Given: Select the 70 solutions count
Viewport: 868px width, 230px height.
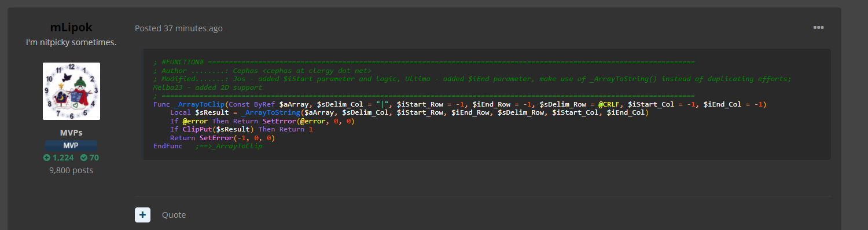Looking at the screenshot, I should [x=94, y=158].
